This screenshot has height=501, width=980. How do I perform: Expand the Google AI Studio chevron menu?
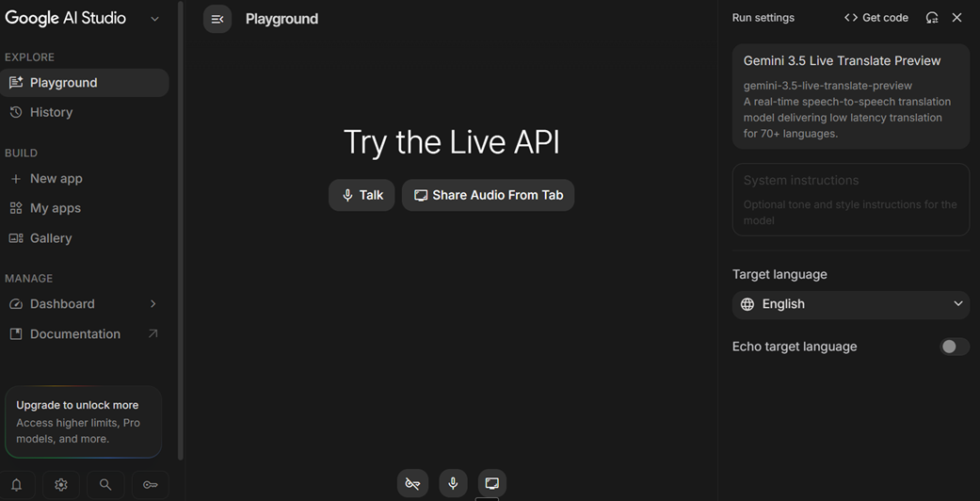[155, 19]
